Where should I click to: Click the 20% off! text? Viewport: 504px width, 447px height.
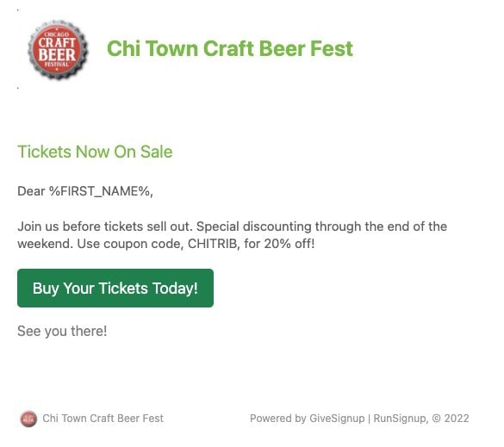click(x=289, y=244)
